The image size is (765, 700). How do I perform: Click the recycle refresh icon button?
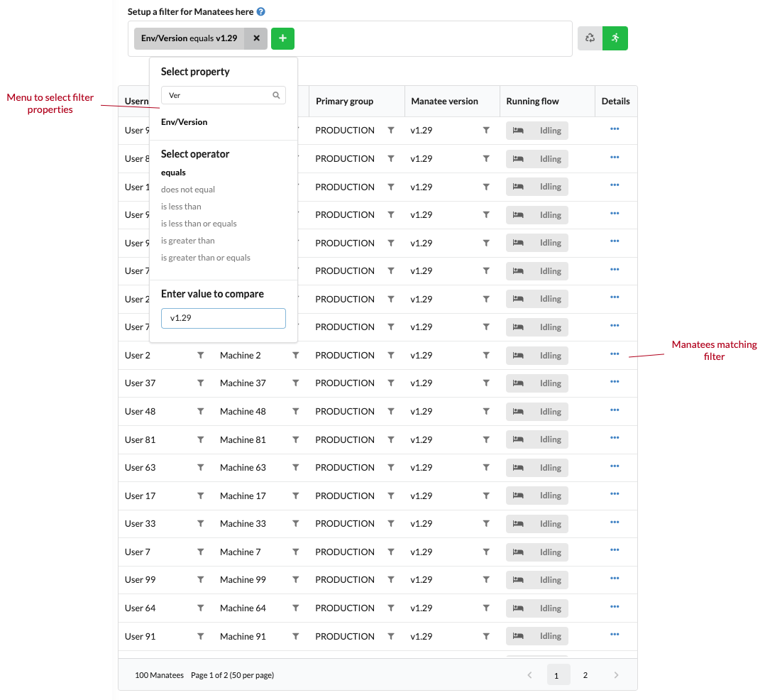click(x=590, y=38)
